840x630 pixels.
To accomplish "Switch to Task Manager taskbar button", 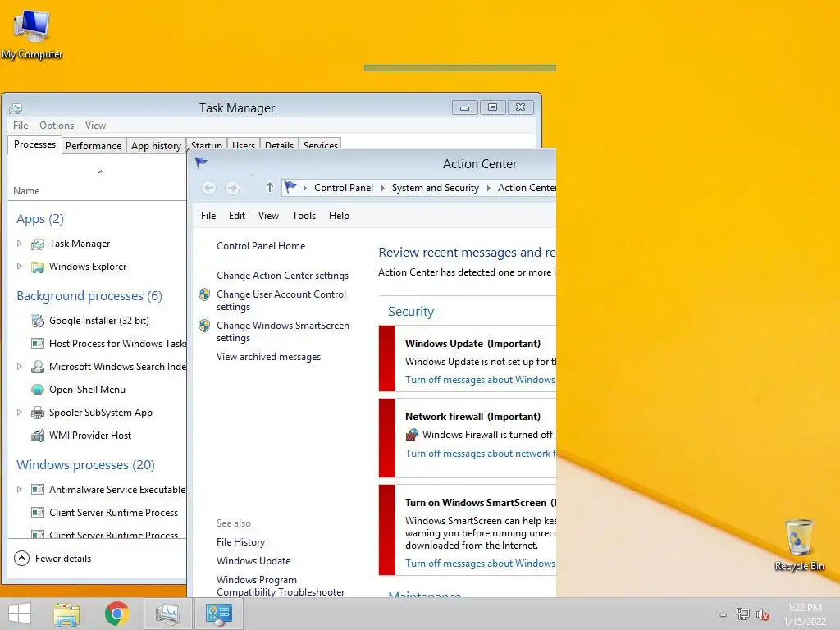I will [167, 614].
